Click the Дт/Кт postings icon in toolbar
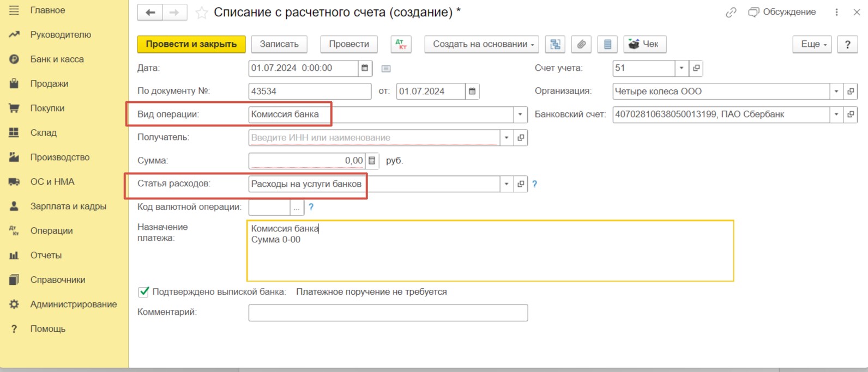 (x=401, y=44)
